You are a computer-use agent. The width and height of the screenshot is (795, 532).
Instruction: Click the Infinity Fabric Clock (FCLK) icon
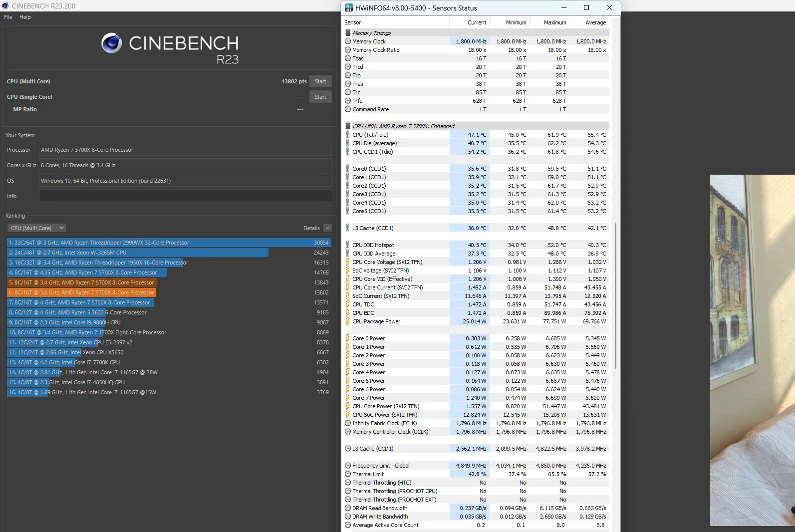(348, 423)
